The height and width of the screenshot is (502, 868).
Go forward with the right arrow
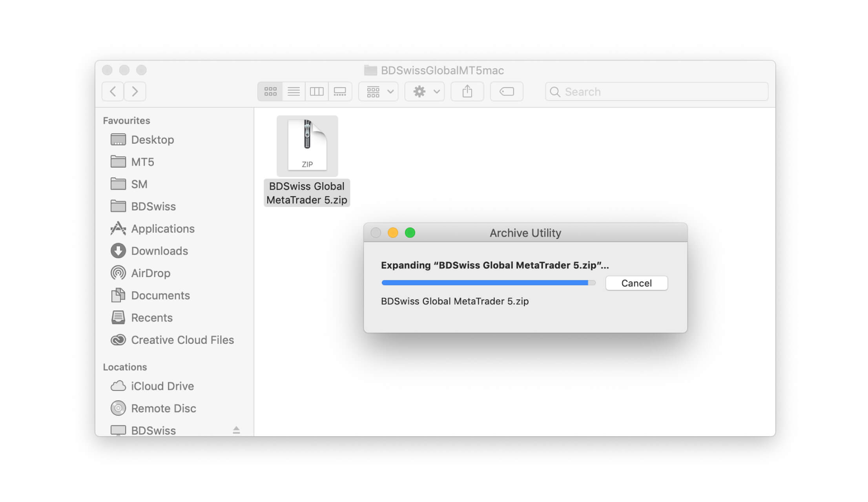coord(135,91)
